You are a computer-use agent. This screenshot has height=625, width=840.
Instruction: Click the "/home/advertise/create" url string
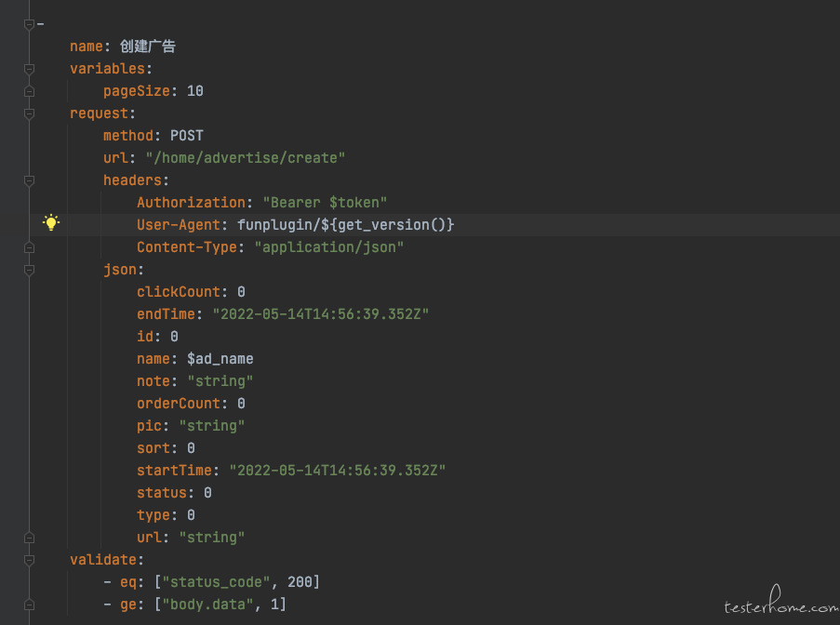(246, 158)
